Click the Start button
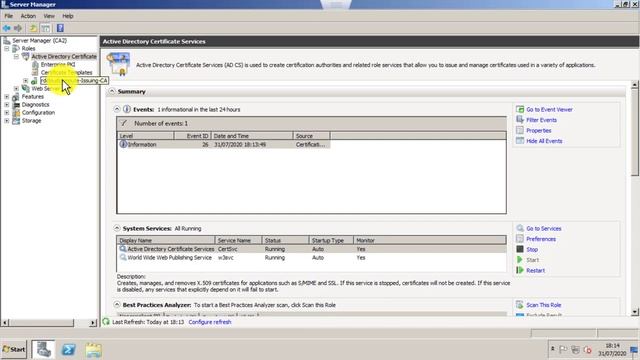 (x=13, y=349)
